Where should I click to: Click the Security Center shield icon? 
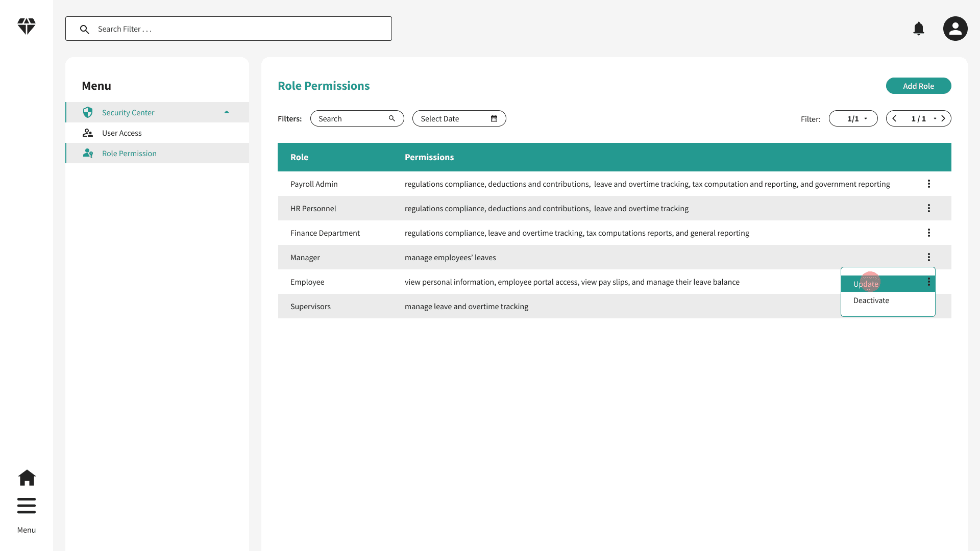(87, 112)
